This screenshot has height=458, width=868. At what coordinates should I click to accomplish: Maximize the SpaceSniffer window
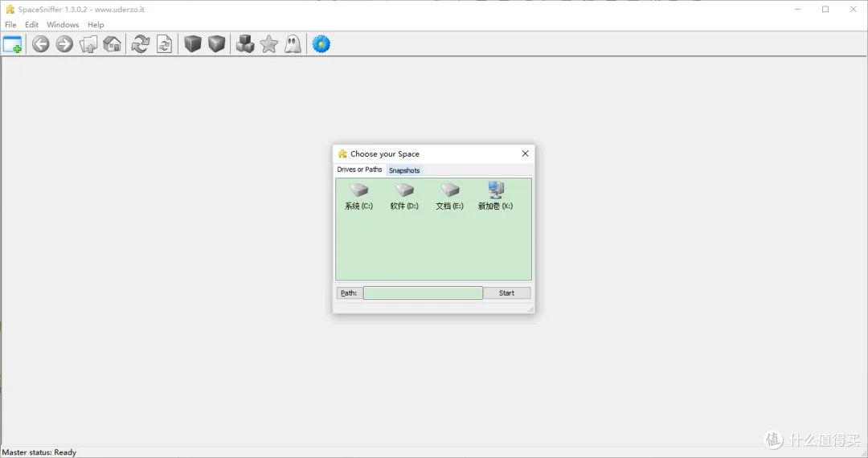point(825,10)
